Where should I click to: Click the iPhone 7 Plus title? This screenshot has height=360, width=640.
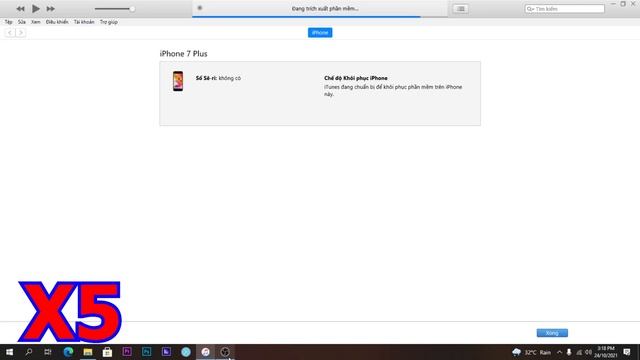pos(183,54)
